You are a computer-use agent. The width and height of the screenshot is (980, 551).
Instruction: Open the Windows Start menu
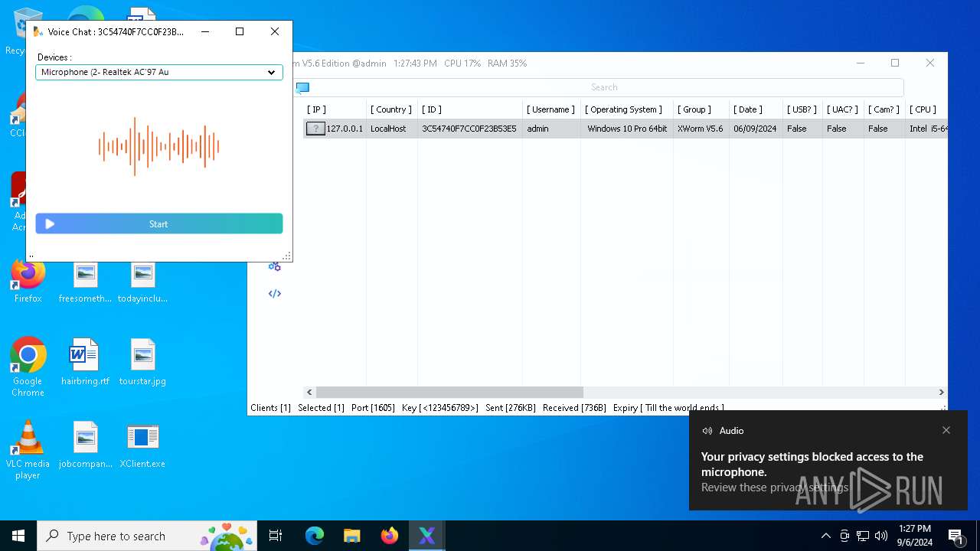18,536
